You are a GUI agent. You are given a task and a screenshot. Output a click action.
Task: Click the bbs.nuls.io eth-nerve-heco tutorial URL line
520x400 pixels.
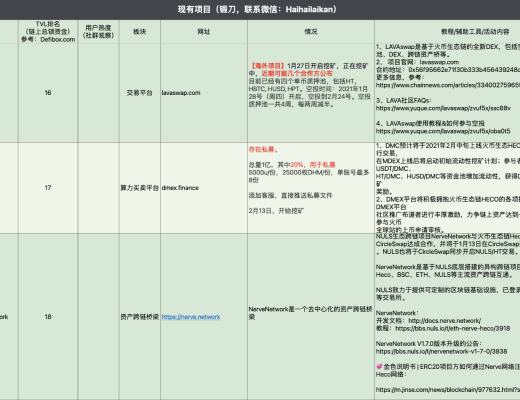coord(443,328)
